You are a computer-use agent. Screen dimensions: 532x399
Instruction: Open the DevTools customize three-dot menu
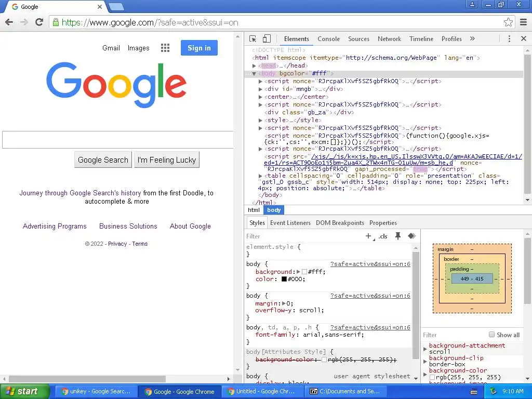(509, 38)
